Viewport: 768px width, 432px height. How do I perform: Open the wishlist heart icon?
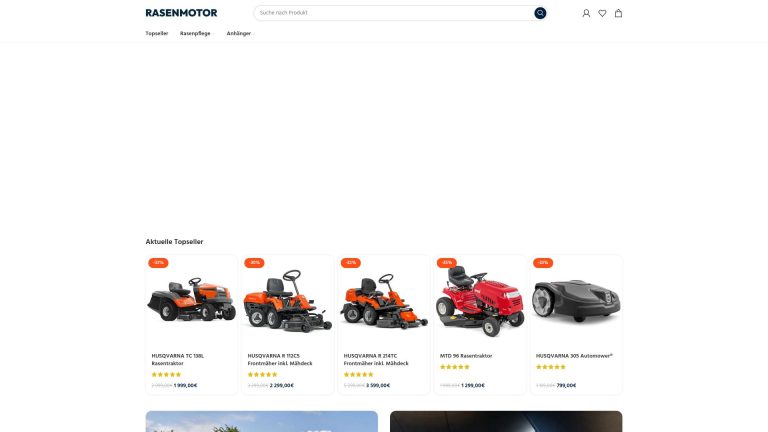602,13
